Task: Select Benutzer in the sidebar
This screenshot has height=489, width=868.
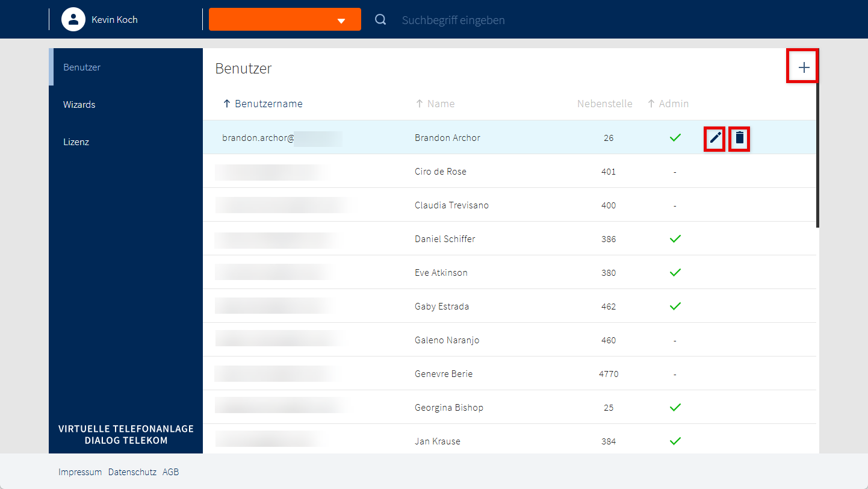Action: click(x=82, y=67)
